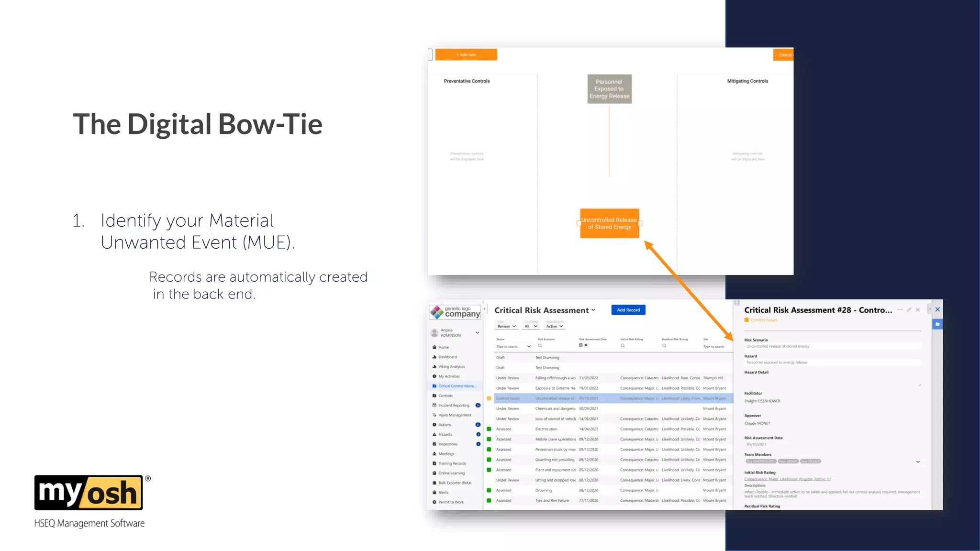Click the calendar icon under Risk Assessment Date

tap(581, 345)
